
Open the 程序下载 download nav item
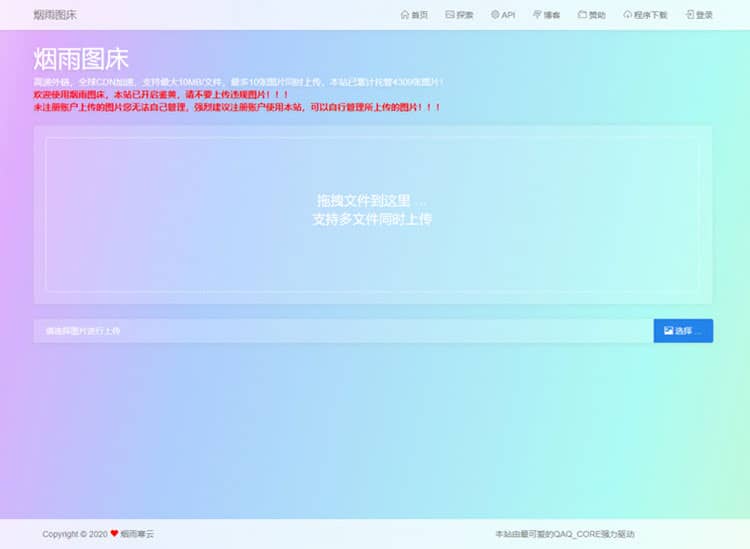click(x=645, y=15)
